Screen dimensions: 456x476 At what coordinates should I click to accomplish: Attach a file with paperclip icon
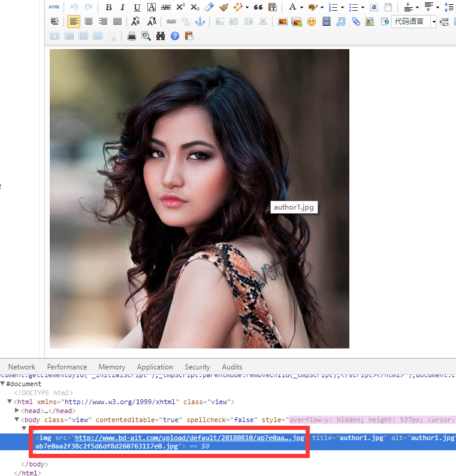[x=356, y=21]
